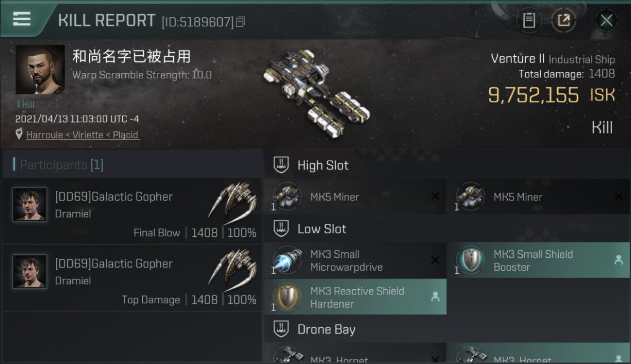Click the victim pilot portrait

40,69
